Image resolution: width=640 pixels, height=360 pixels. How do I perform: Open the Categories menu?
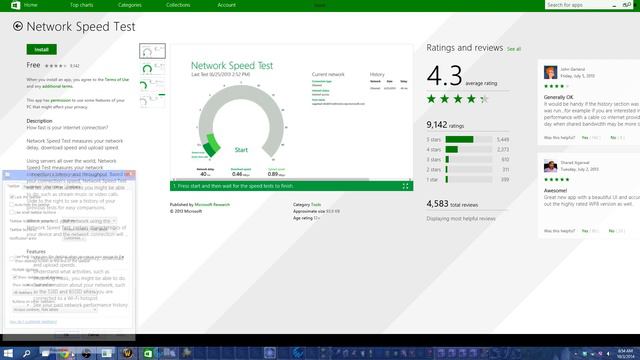(130, 5)
